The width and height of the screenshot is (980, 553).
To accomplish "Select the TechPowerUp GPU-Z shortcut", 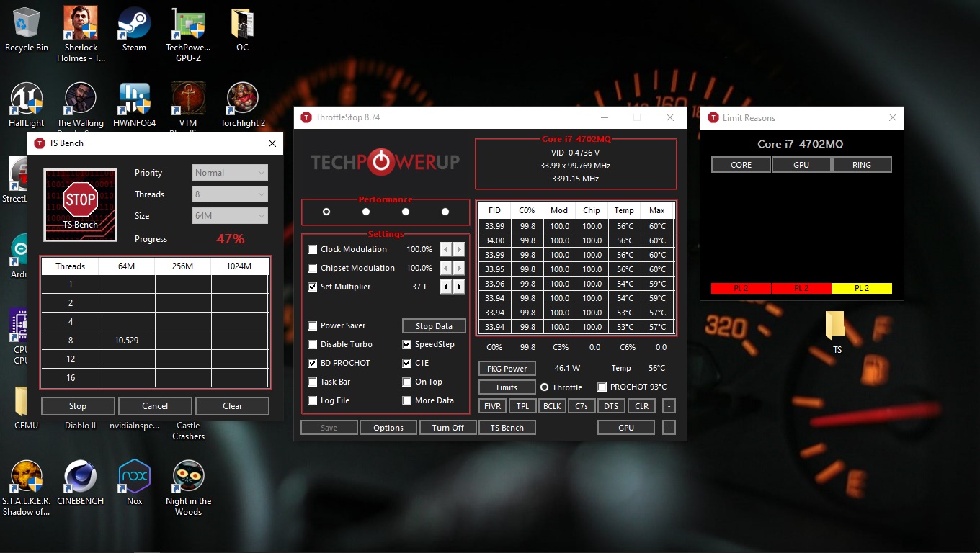I will point(188,34).
